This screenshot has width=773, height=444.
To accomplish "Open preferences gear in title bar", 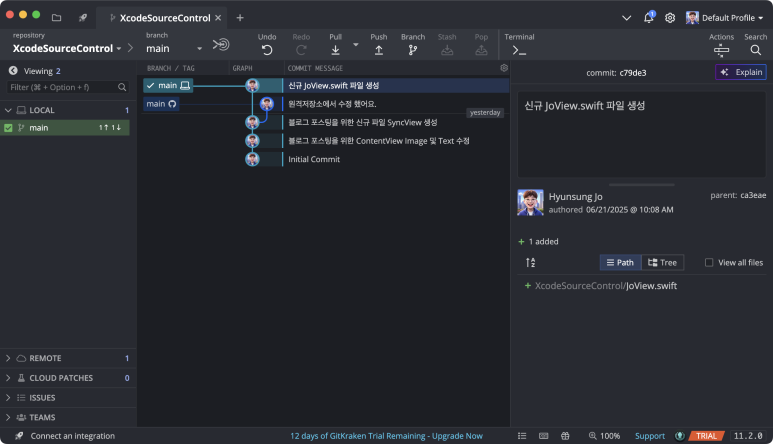I will [670, 18].
